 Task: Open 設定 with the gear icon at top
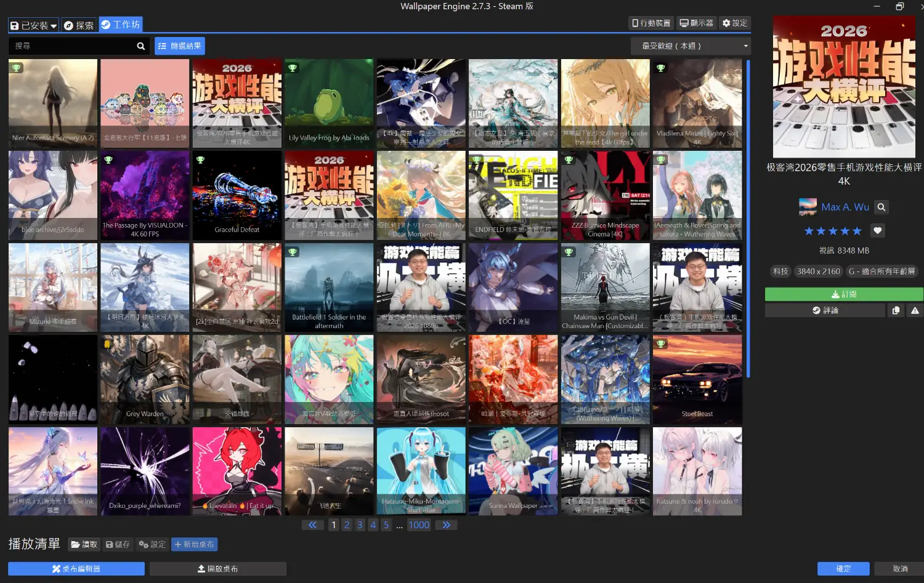735,23
